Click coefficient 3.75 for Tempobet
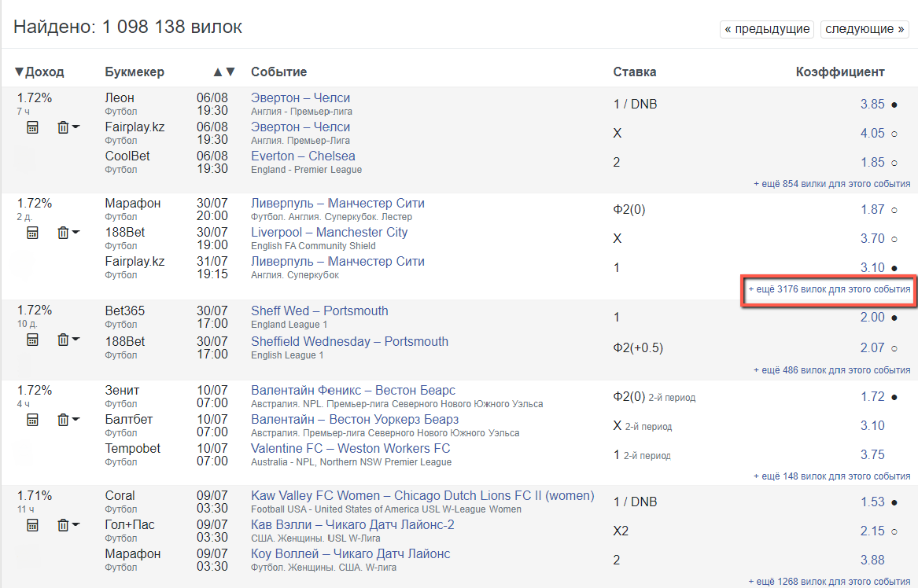 (x=872, y=455)
